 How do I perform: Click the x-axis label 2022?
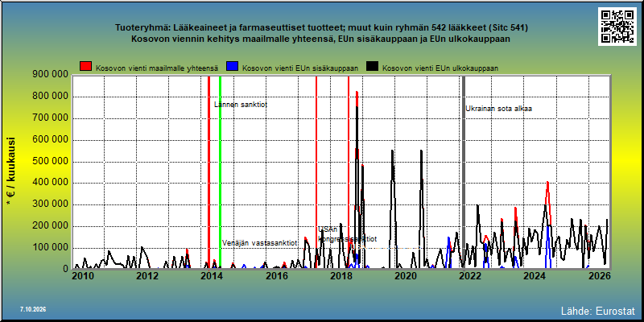click(x=469, y=276)
